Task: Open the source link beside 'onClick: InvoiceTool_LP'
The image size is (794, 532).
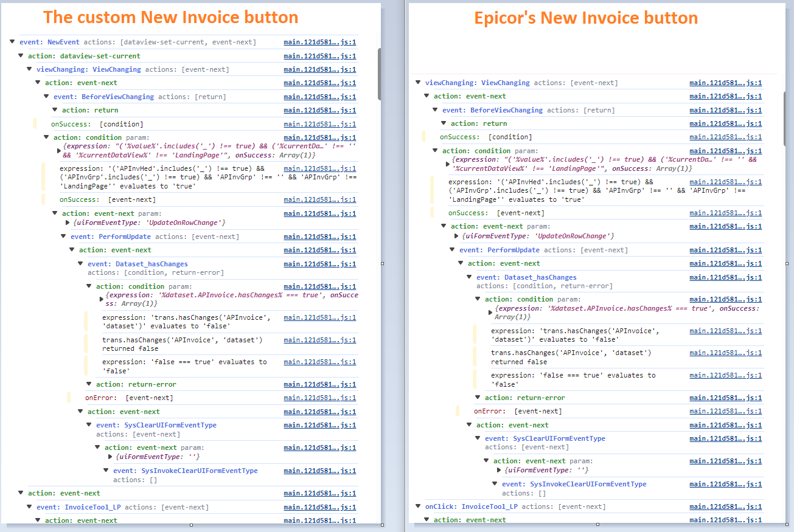Action: pos(726,506)
